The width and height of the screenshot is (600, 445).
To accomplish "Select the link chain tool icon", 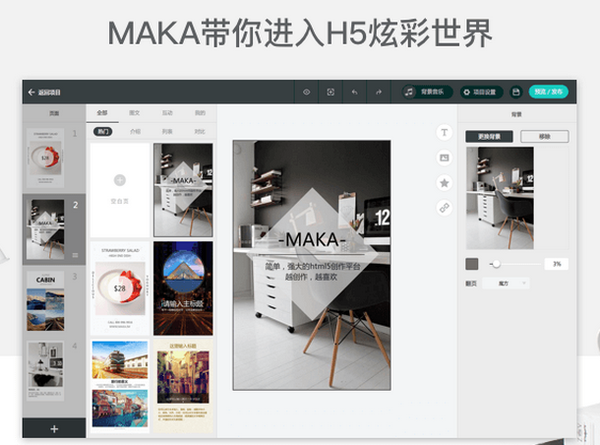I will point(444,208).
